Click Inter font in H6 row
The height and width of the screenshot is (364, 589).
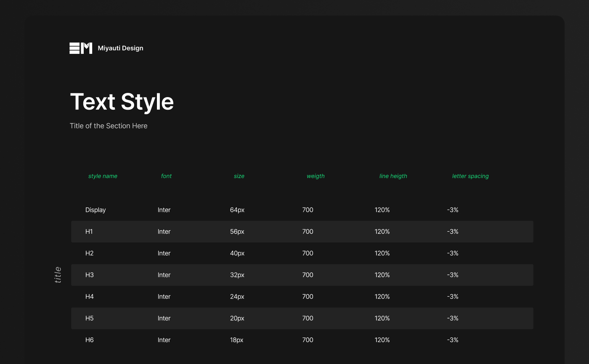[x=164, y=340]
